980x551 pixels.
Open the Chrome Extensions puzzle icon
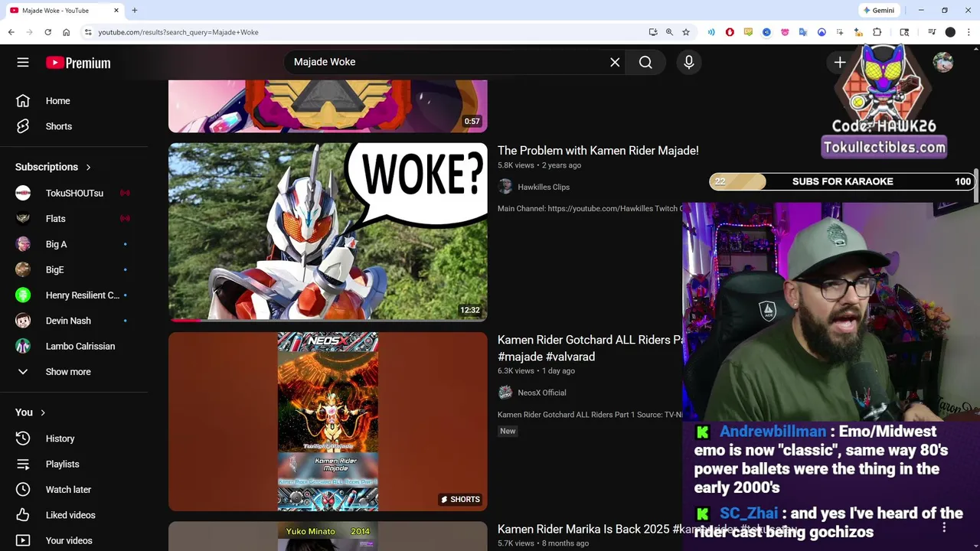(877, 32)
